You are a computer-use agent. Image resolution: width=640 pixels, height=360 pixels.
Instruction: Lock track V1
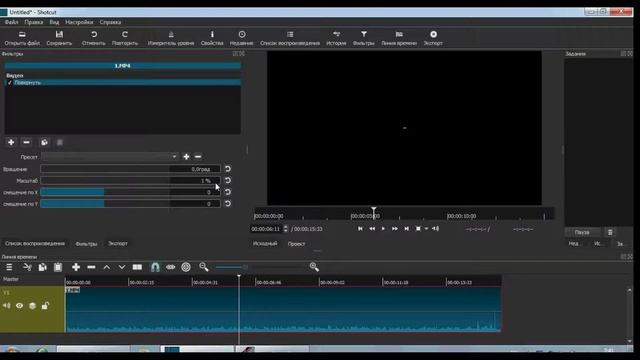pos(45,305)
